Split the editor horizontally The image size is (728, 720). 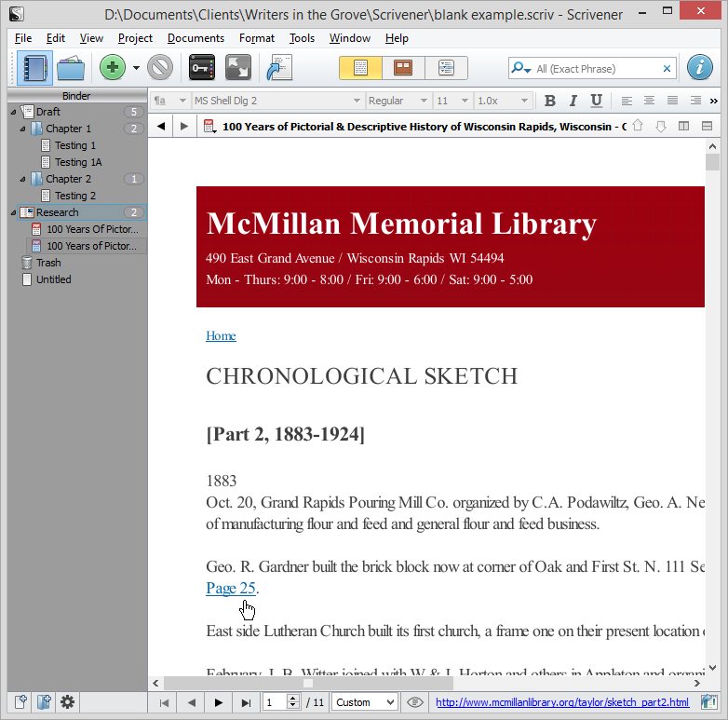pos(707,127)
